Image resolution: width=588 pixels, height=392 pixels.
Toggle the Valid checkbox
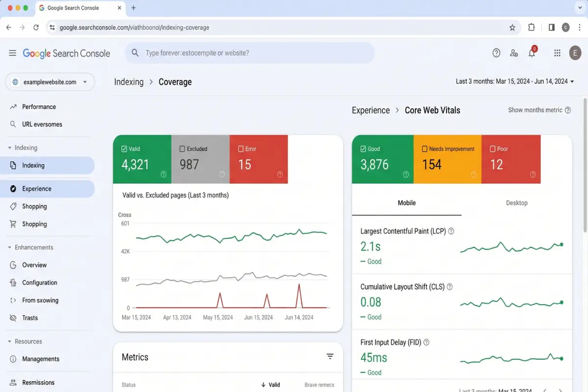124,148
